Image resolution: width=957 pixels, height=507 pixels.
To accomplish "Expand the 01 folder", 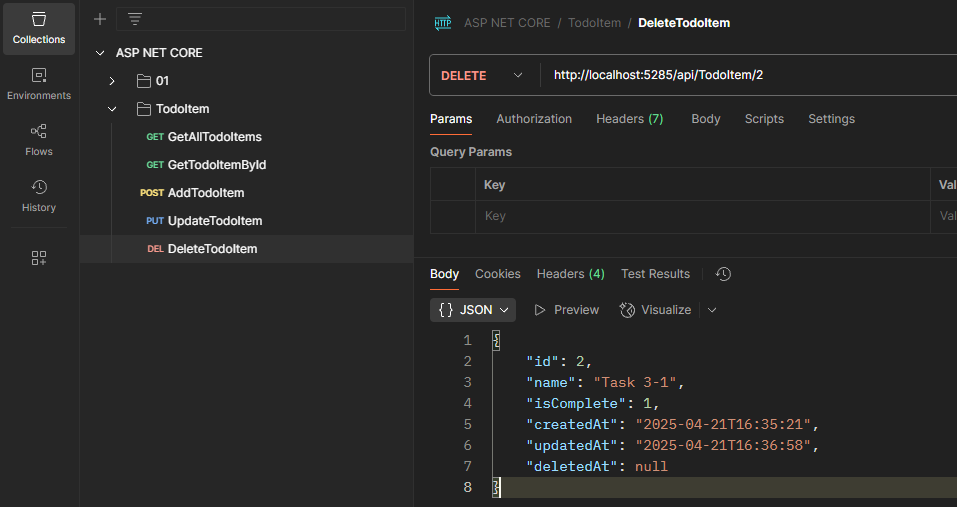I will [113, 81].
